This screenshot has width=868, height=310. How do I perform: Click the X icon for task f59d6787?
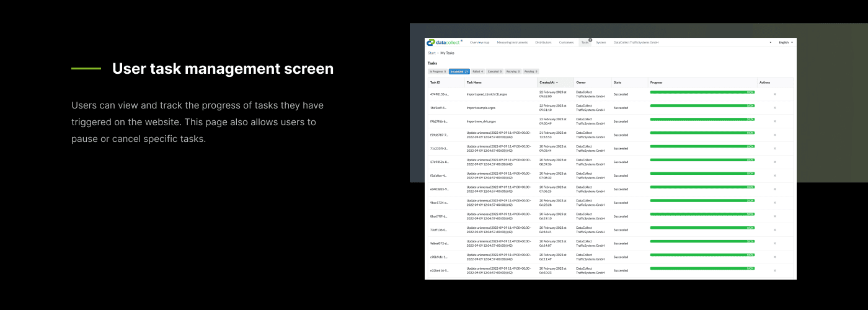774,135
